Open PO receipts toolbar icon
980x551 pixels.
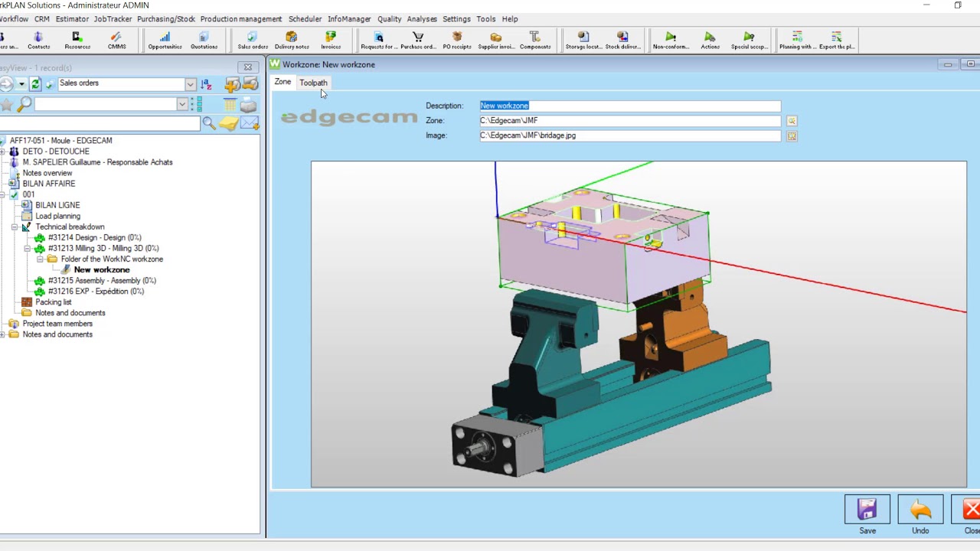point(457,41)
